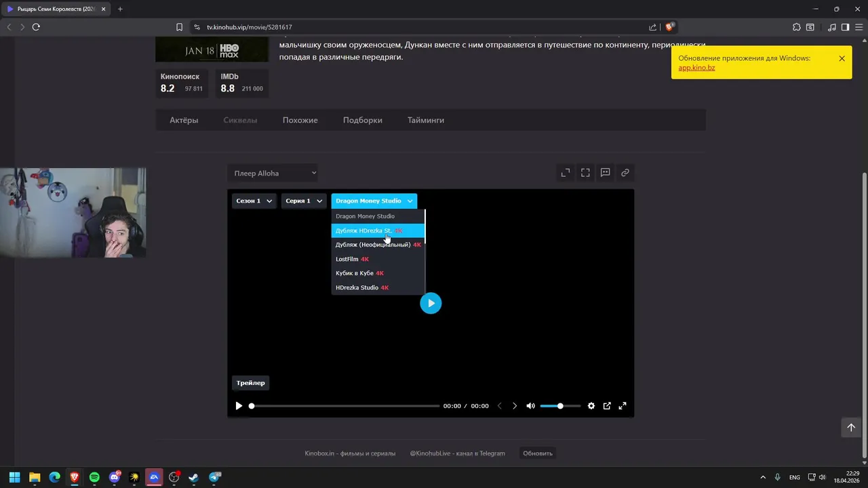Click the Обновить button in footer

click(538, 453)
